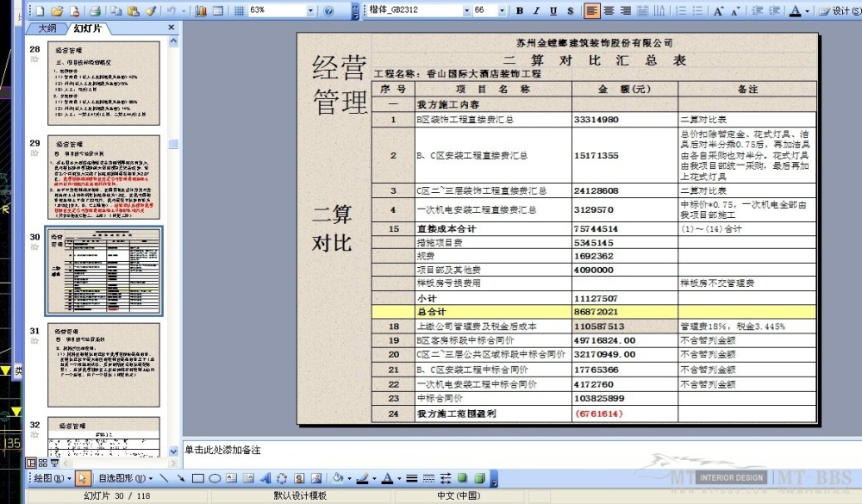The image size is (862, 504).
Task: Toggle Italic formatting
Action: (x=536, y=11)
